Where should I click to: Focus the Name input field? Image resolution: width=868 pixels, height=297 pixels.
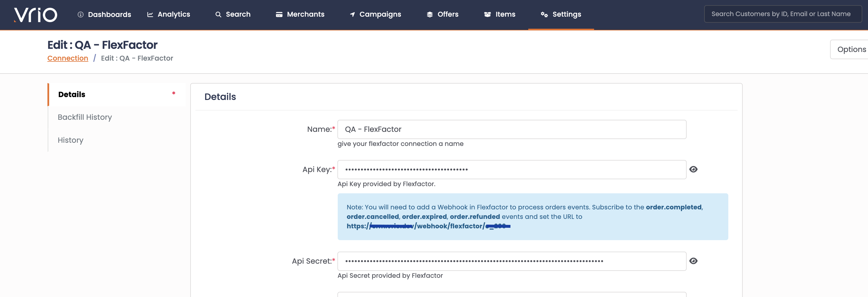[x=512, y=129]
